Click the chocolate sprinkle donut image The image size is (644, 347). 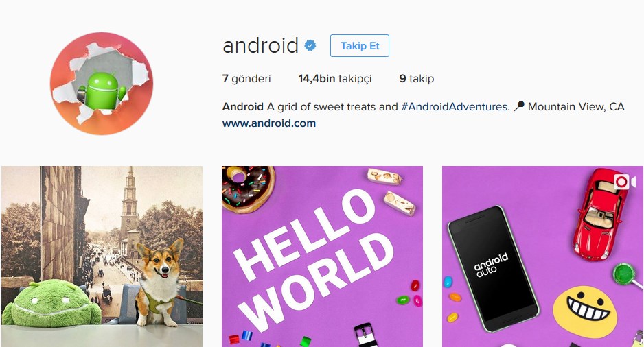pyautogui.click(x=248, y=189)
